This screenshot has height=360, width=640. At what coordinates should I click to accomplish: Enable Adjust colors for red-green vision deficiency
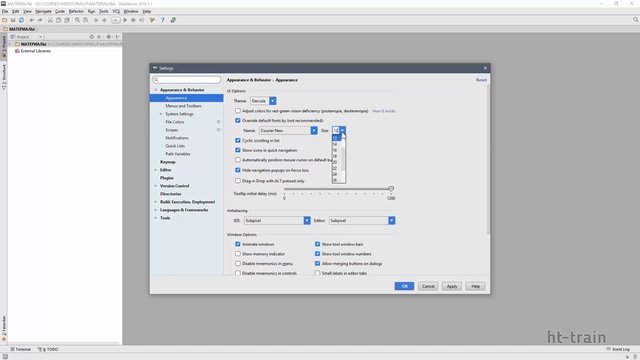coord(238,111)
